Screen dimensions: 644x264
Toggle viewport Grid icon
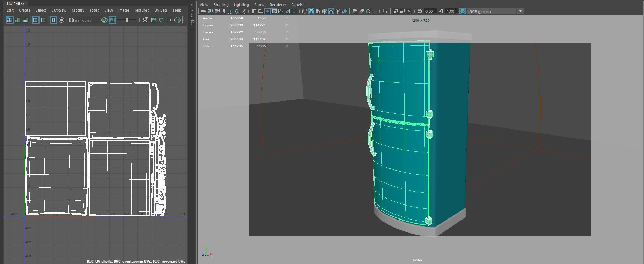point(254,11)
